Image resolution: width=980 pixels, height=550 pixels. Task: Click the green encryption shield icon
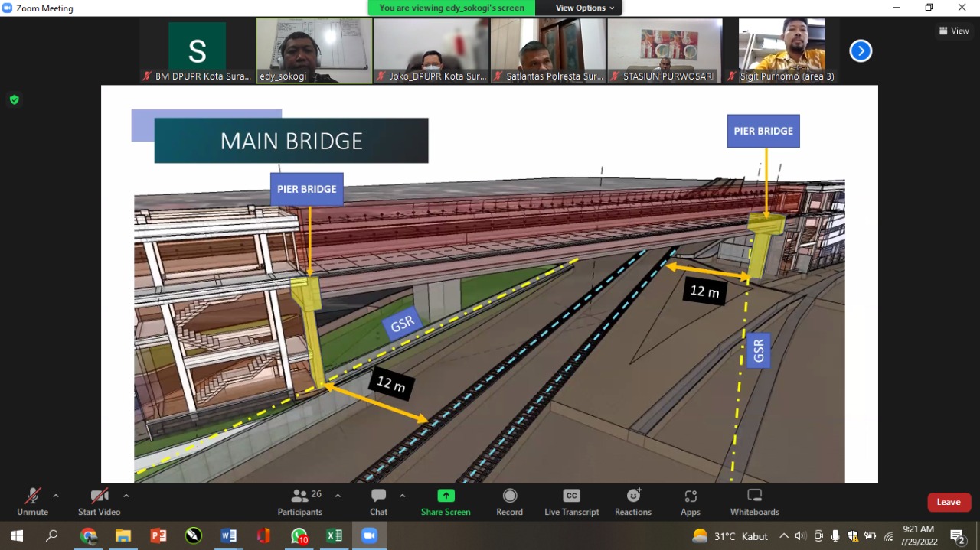pyautogui.click(x=14, y=99)
